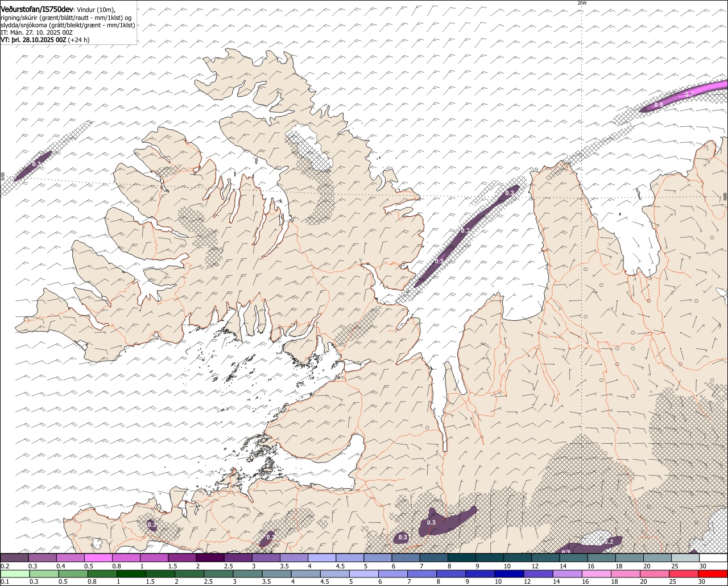The height and width of the screenshot is (586, 728).
Task: Pick the palest green 0.1 swatch, lower row
Action: click(x=14, y=573)
